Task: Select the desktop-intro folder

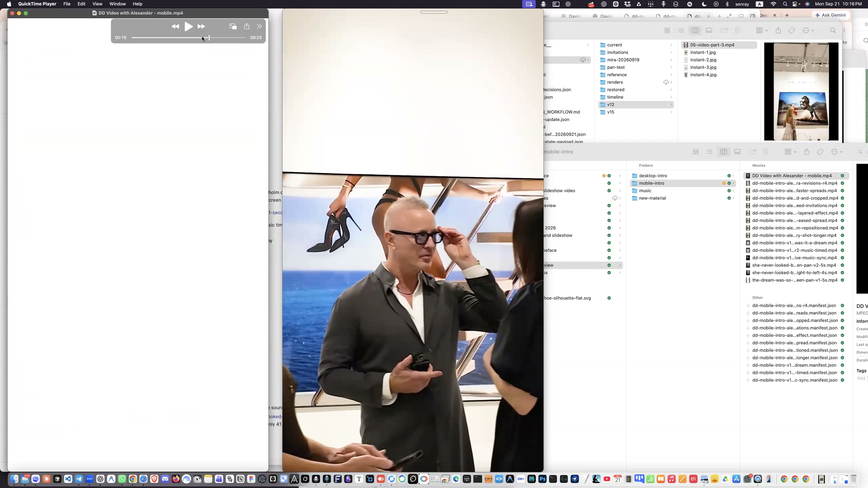Action: click(x=683, y=176)
